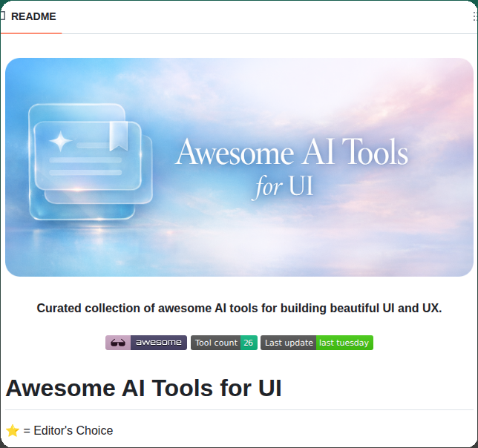Click the "= Editor's Choice" text
This screenshot has height=448, width=478.
(68, 431)
